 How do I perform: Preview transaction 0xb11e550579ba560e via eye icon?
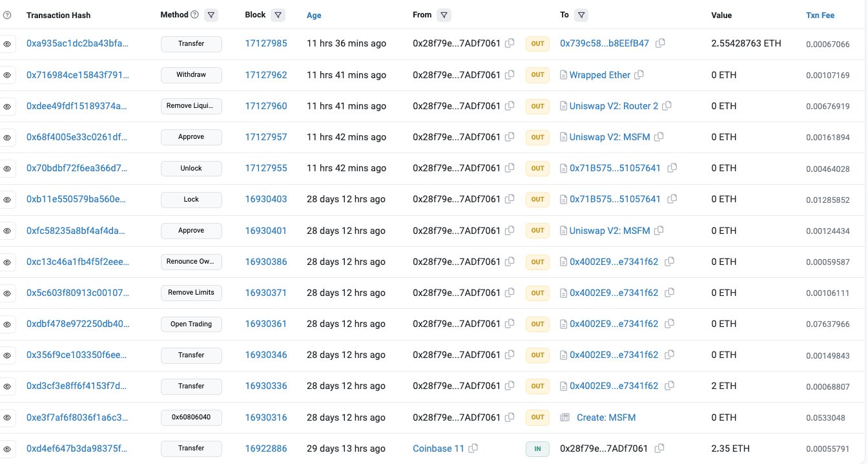point(7,200)
